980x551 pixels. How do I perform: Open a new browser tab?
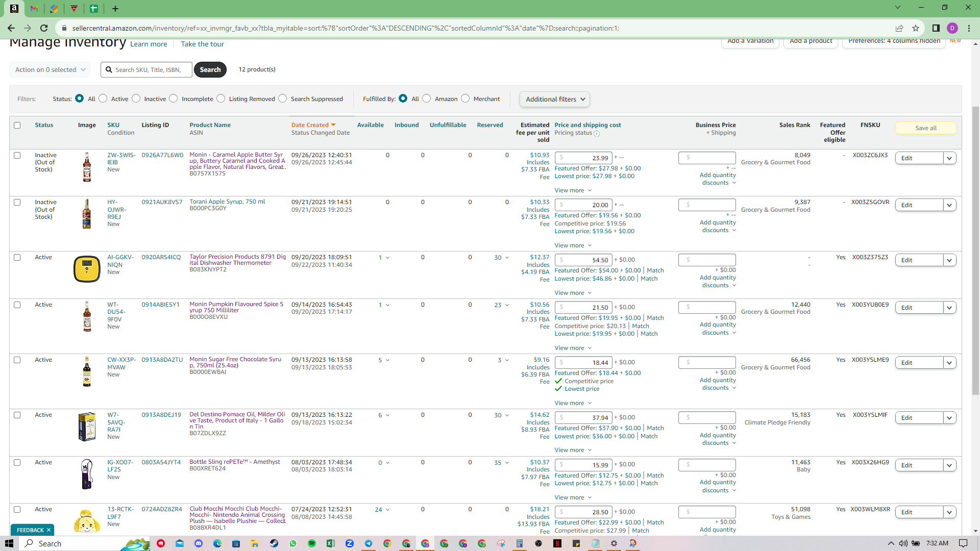click(x=115, y=8)
